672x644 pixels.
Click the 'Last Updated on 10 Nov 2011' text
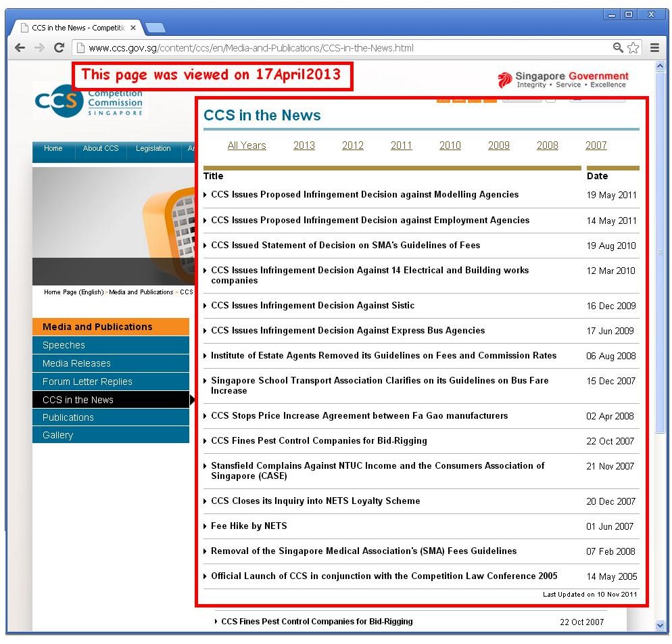click(x=590, y=595)
